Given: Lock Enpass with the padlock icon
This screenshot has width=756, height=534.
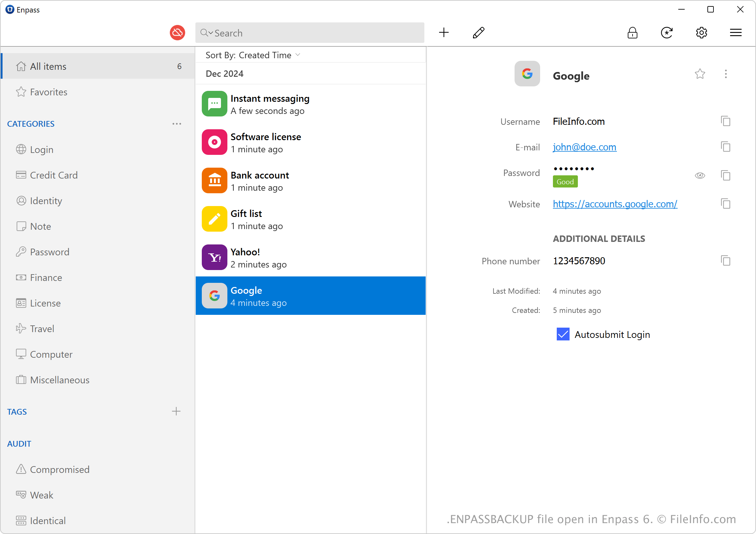Looking at the screenshot, I should coord(632,33).
